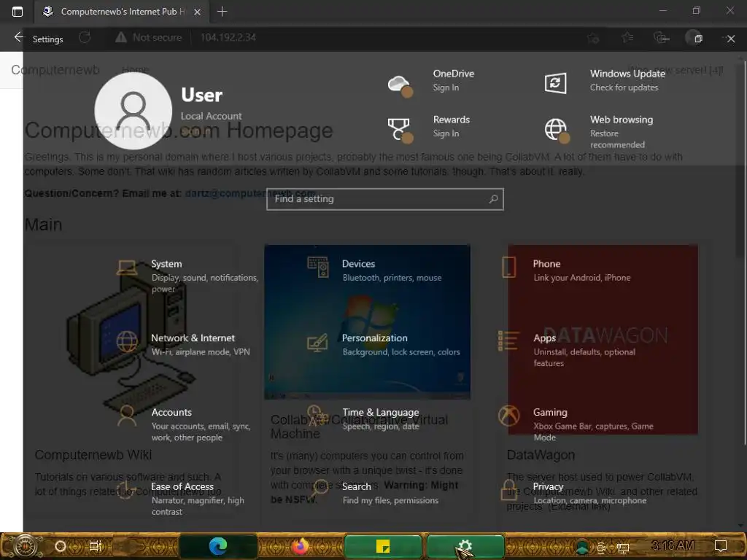
Task: Open Personalization settings
Action: [x=384, y=344]
